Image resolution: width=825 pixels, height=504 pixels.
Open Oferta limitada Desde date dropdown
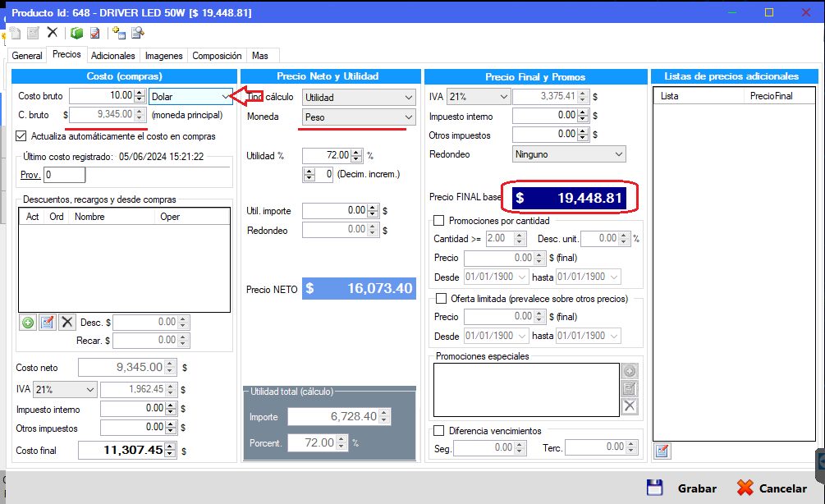point(522,336)
